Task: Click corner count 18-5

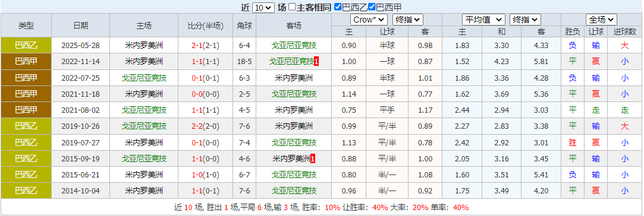Action: pos(244,62)
